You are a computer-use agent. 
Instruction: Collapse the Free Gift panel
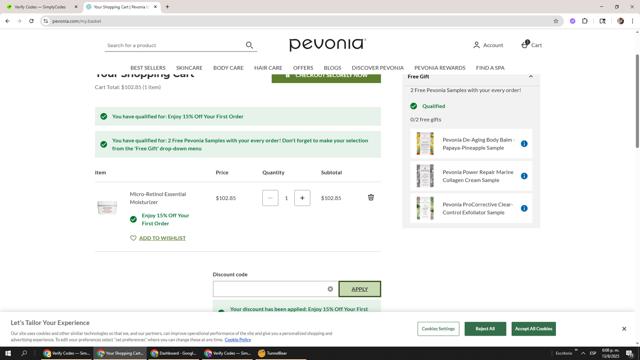[531, 76]
